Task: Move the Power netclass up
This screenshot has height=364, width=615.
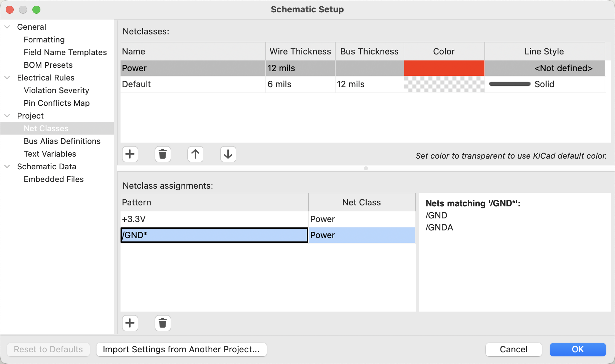Action: pyautogui.click(x=195, y=154)
